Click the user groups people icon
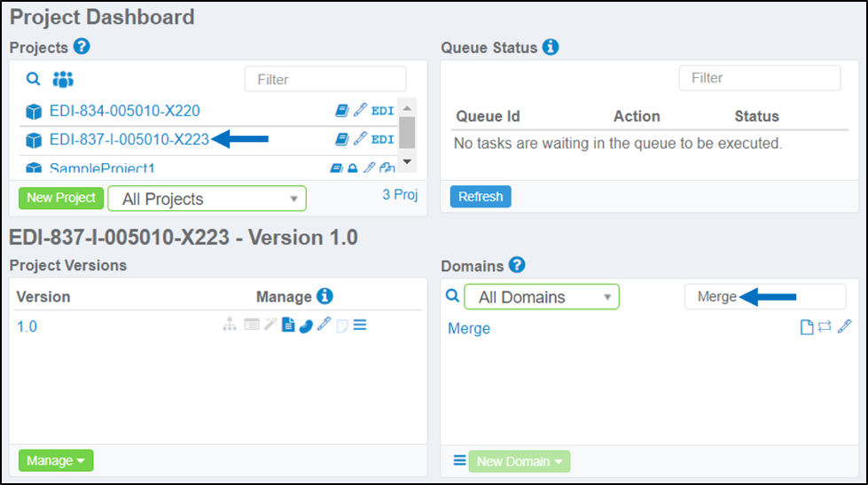This screenshot has height=485, width=868. coord(63,80)
